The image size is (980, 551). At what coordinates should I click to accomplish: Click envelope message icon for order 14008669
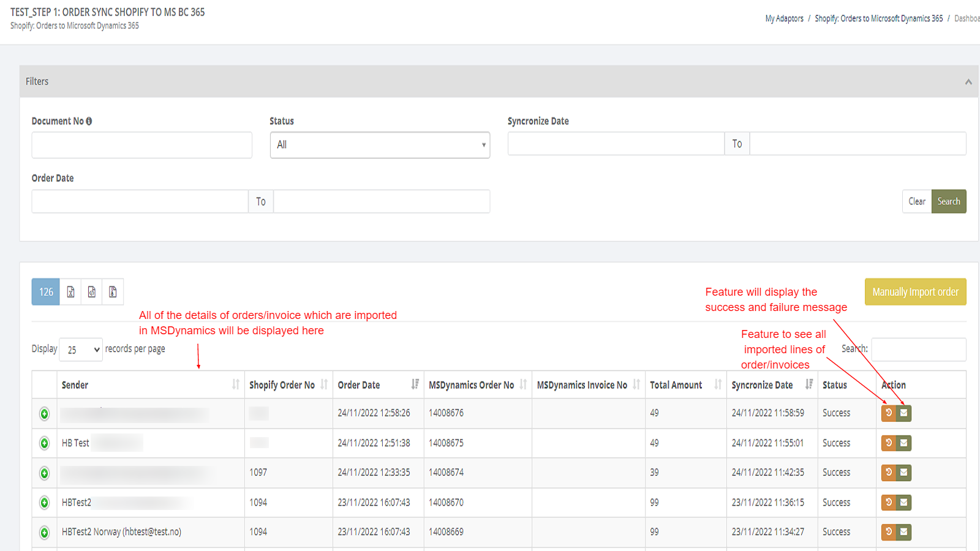(904, 532)
